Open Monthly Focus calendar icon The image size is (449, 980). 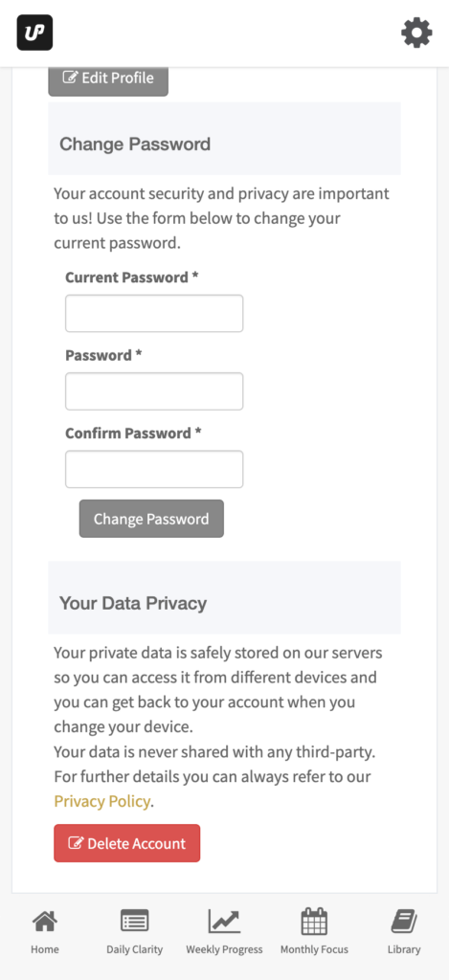click(314, 921)
